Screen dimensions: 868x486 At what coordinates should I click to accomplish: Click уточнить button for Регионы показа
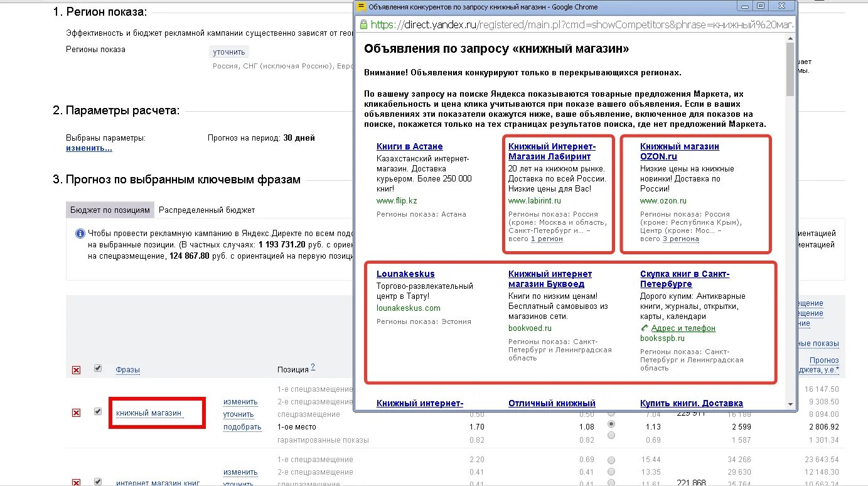[228, 52]
